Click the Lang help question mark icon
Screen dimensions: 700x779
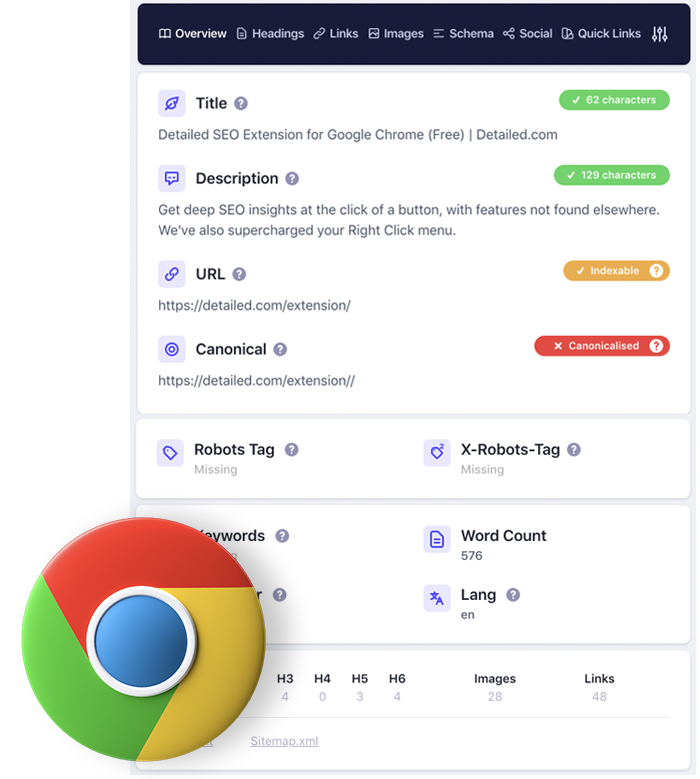[513, 595]
